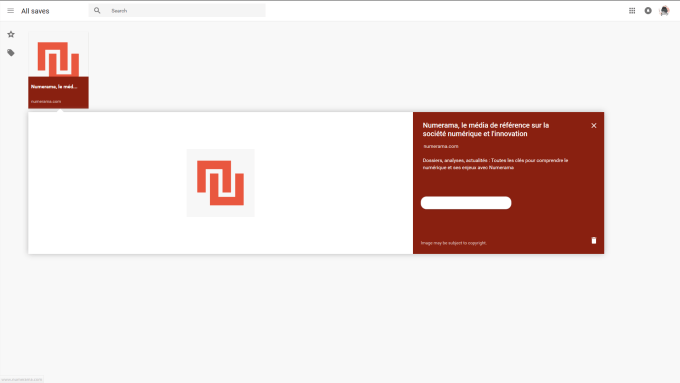Viewport: 680px width, 383px height.
Task: Click the search magnifier icon
Action: [97, 10]
